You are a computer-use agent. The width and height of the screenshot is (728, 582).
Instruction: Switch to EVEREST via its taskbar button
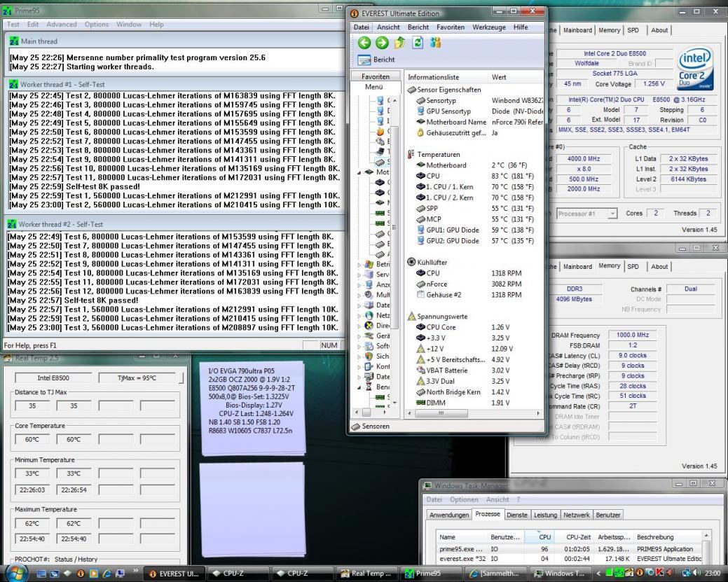(174, 574)
